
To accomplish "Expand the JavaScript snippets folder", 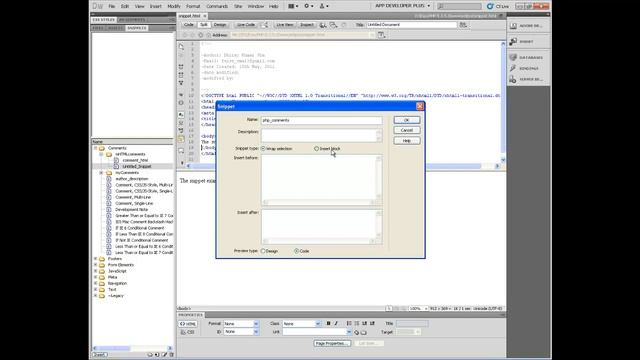I will tap(96, 271).
